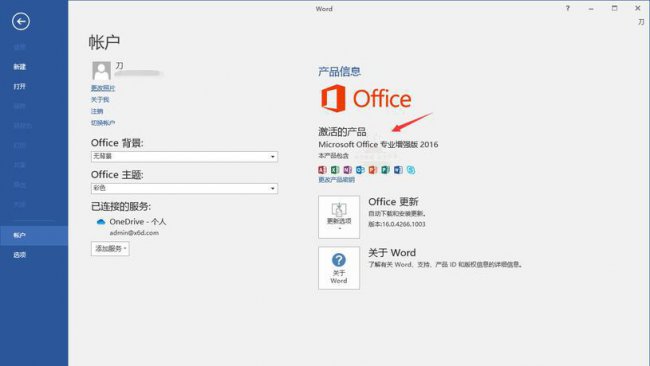Viewport: 650px width, 366px height.
Task: Select 选项 in the sidebar
Action: [19, 255]
